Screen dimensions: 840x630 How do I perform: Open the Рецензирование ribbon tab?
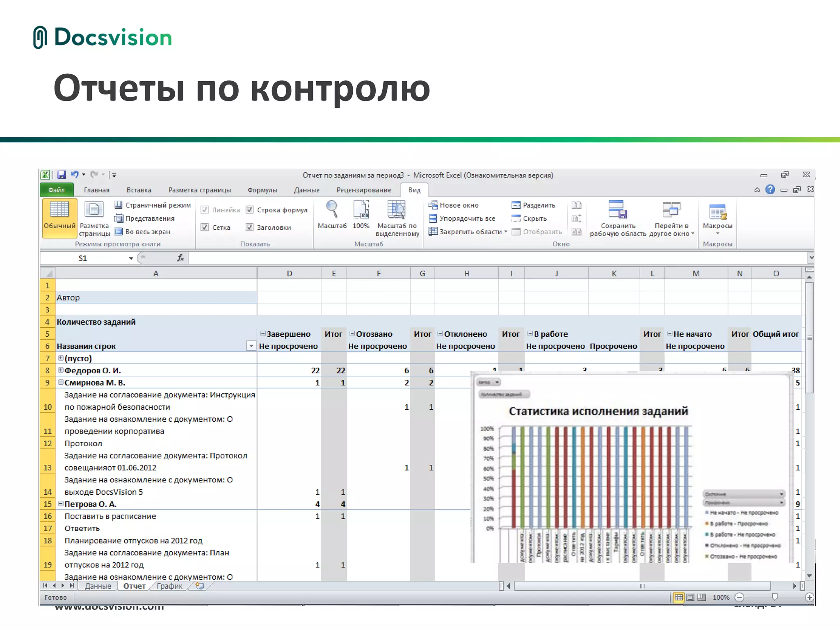(364, 190)
